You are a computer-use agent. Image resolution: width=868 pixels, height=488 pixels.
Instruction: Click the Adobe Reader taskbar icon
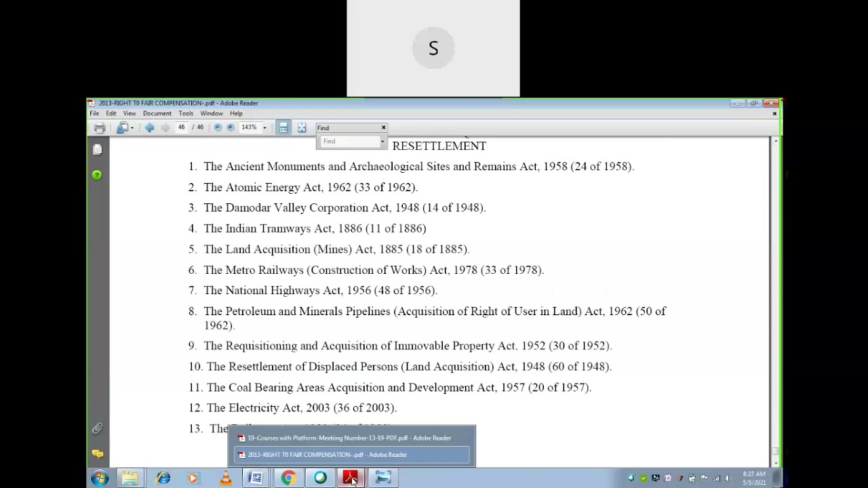point(351,479)
